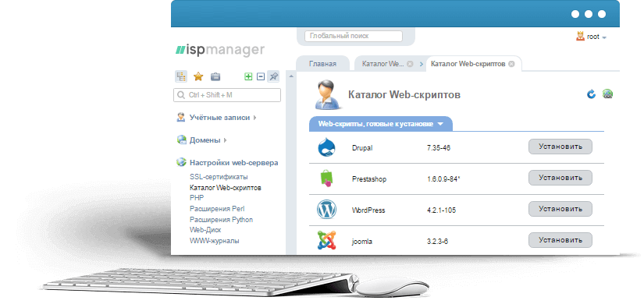The width and height of the screenshot is (644, 304).
Task: Click the briefcase icon in the sidebar
Action: tap(215, 76)
